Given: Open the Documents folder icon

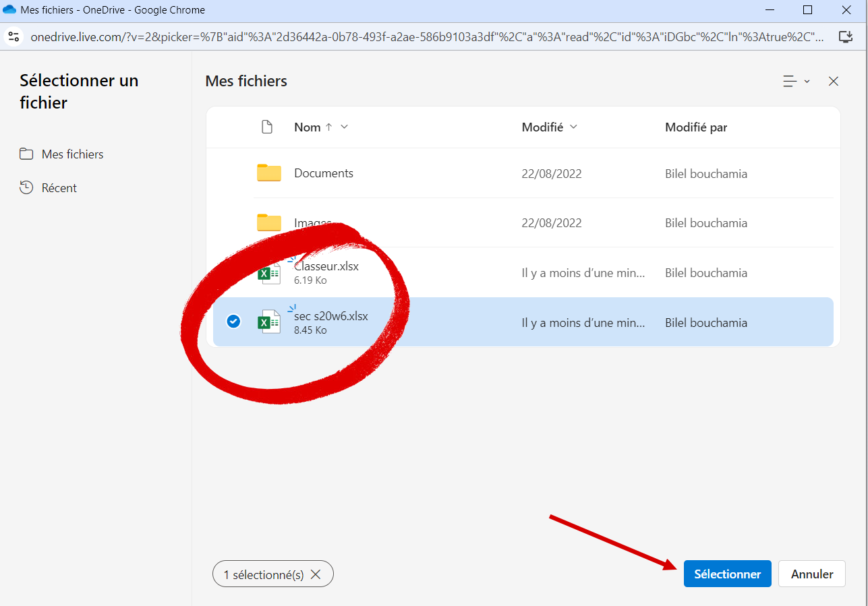Looking at the screenshot, I should click(269, 173).
